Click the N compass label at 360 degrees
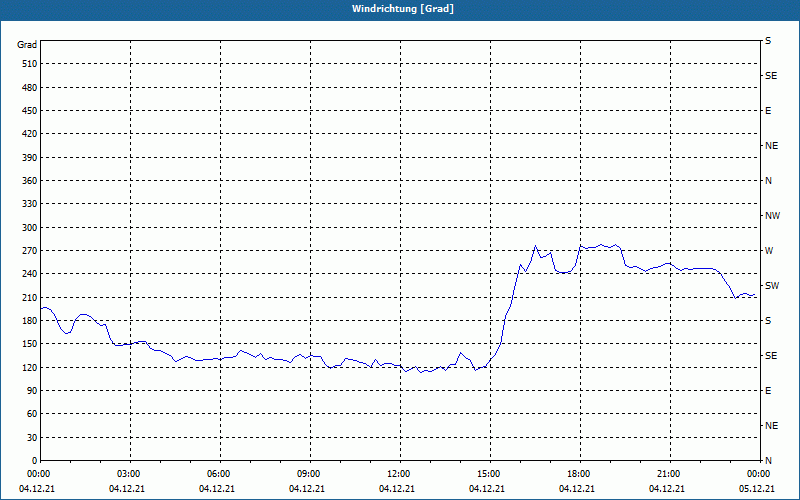 point(768,181)
